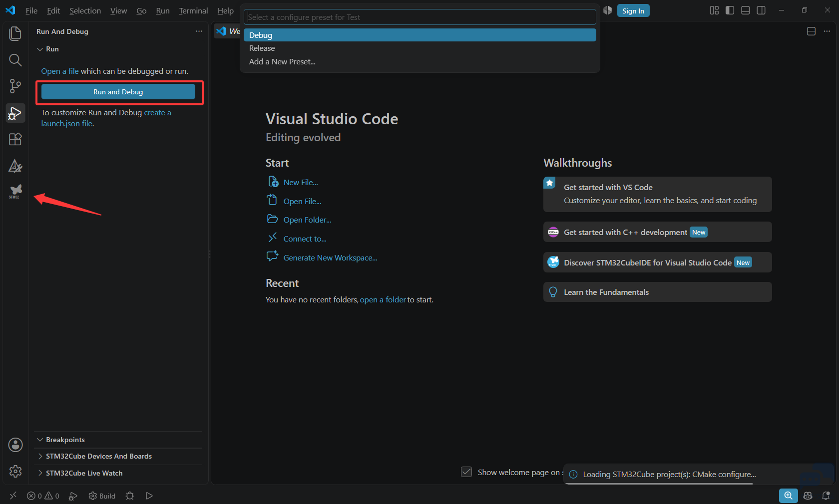Viewport: 839px width, 504px height.
Task: Click the Copilot icon beside Sign In
Action: pos(608,10)
